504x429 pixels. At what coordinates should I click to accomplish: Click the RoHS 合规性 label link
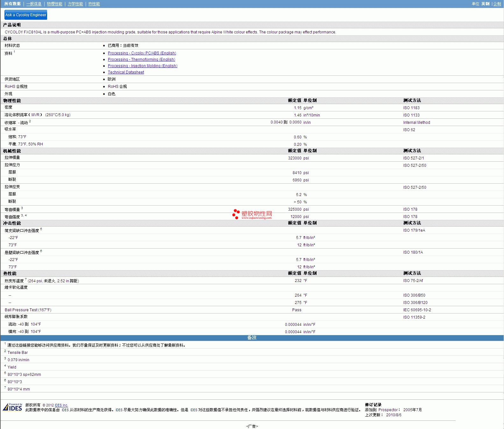(x=16, y=87)
